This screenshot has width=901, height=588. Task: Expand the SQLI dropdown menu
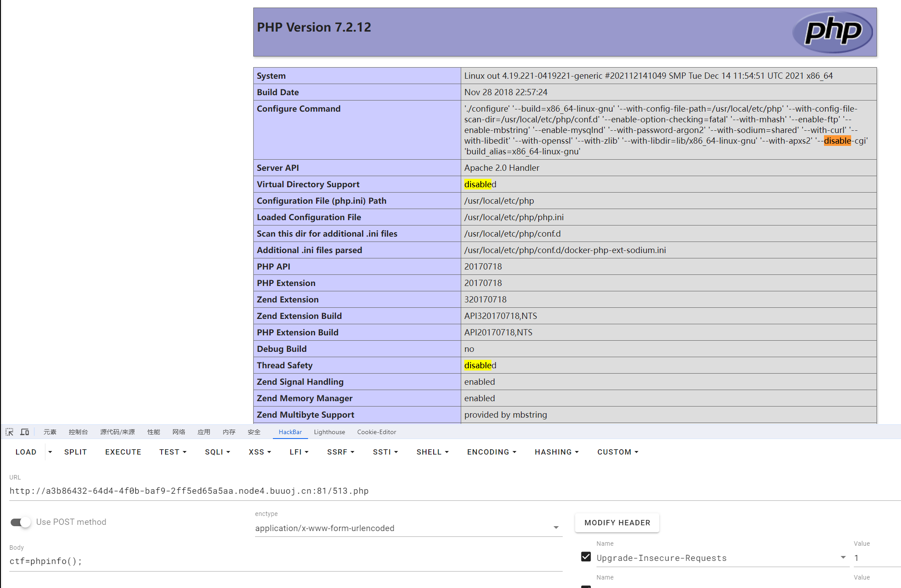(x=217, y=452)
